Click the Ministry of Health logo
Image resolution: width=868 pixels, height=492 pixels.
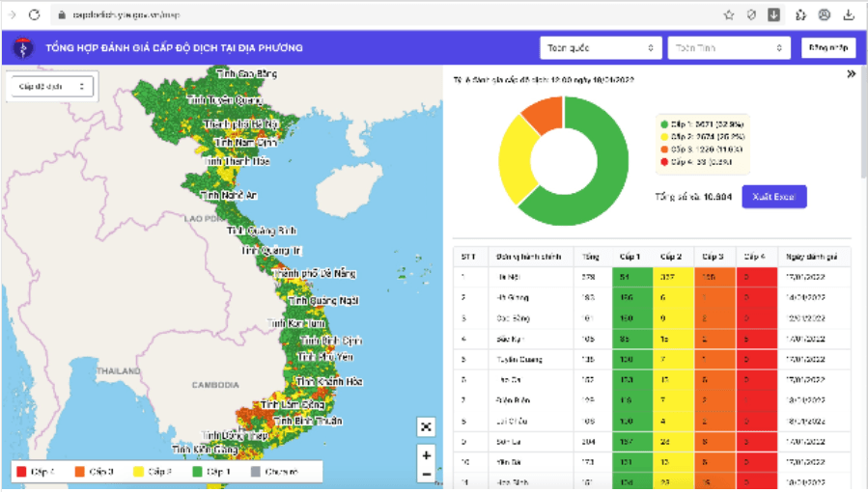click(x=23, y=48)
